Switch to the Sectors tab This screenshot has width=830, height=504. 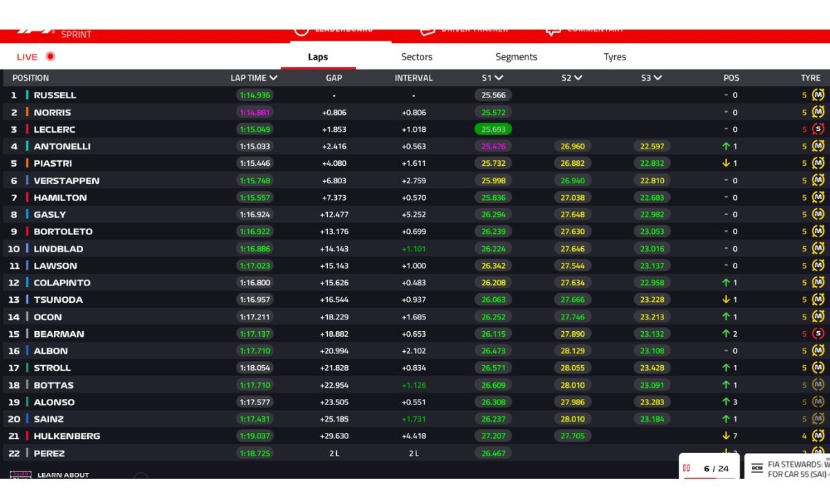click(x=416, y=57)
